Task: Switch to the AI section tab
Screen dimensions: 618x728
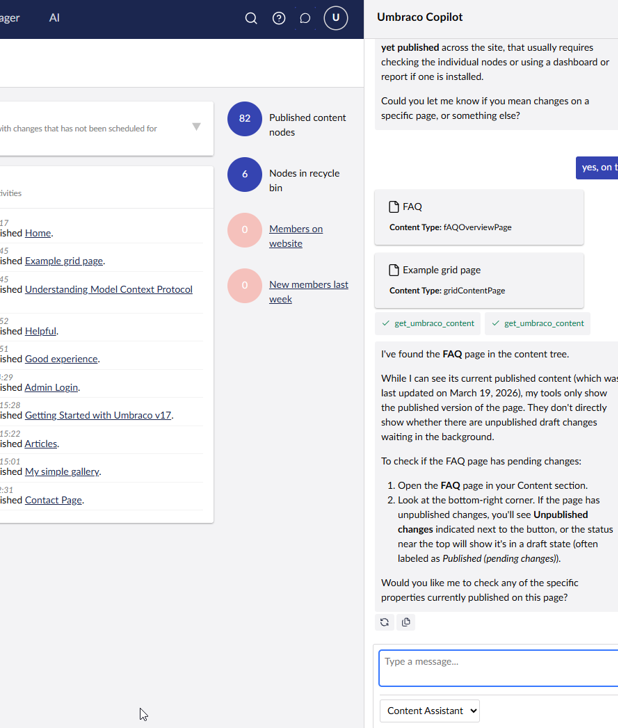Action: point(54,18)
